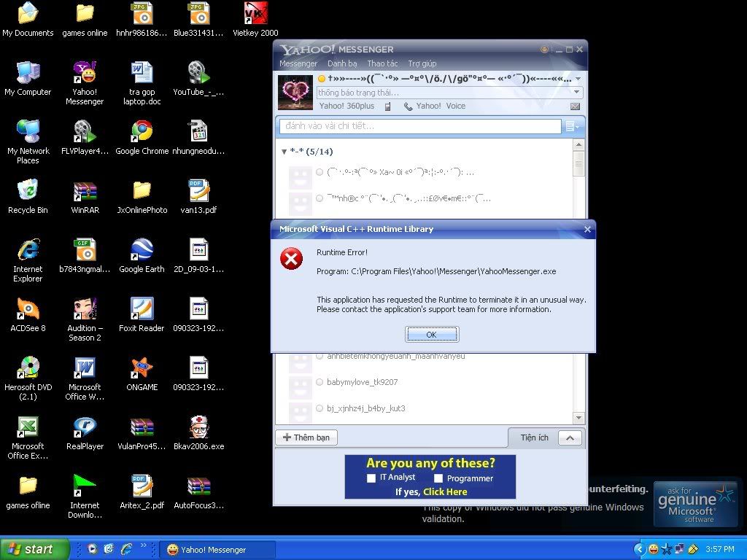The width and height of the screenshot is (747, 560).
Task: Expand hidden system tray icons
Action: [x=640, y=549]
